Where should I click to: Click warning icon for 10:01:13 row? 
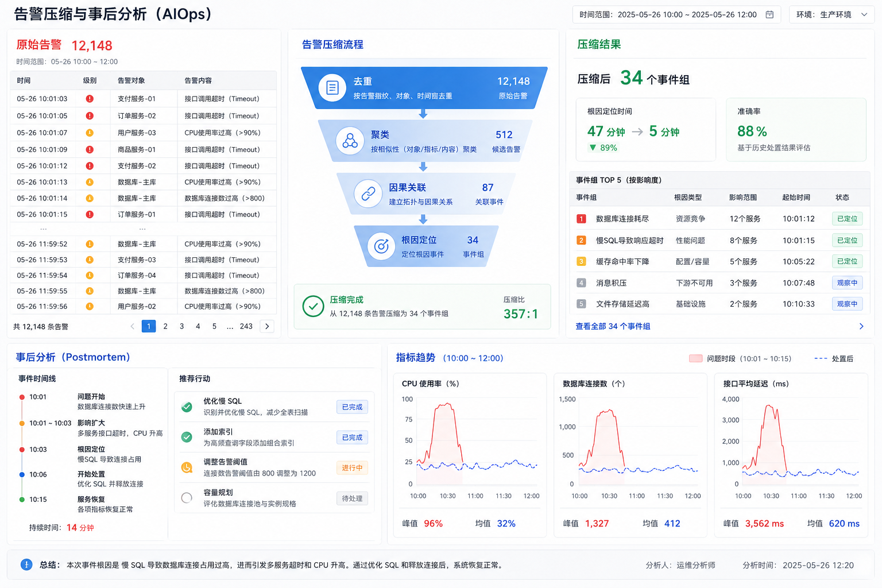(90, 182)
